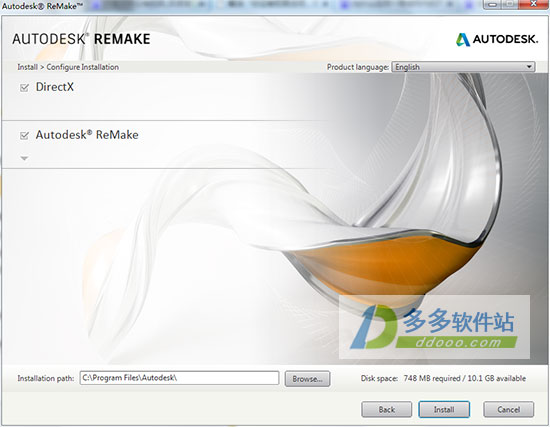The width and height of the screenshot is (550, 427).
Task: Start installation with the Install button
Action: click(x=444, y=409)
